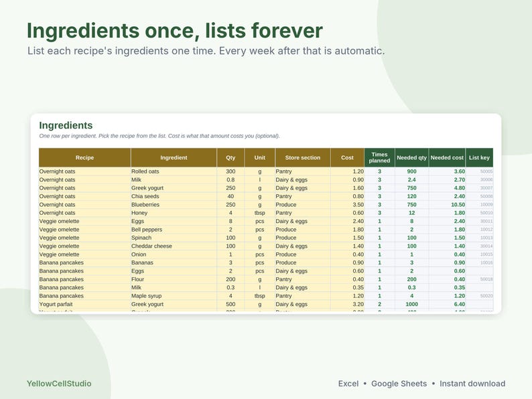Click the YellowCellStudio brand name
Image resolution: width=532 pixels, height=399 pixels.
tap(59, 384)
